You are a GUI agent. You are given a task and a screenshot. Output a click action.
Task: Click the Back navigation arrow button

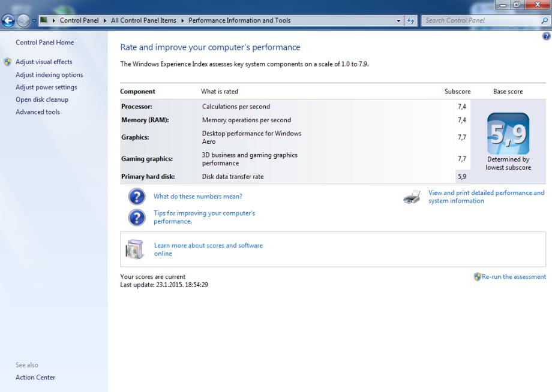tap(8, 21)
